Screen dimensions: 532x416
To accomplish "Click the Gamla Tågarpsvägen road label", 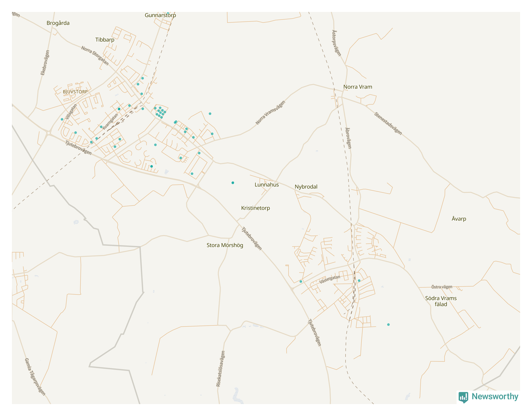I will click(35, 377).
